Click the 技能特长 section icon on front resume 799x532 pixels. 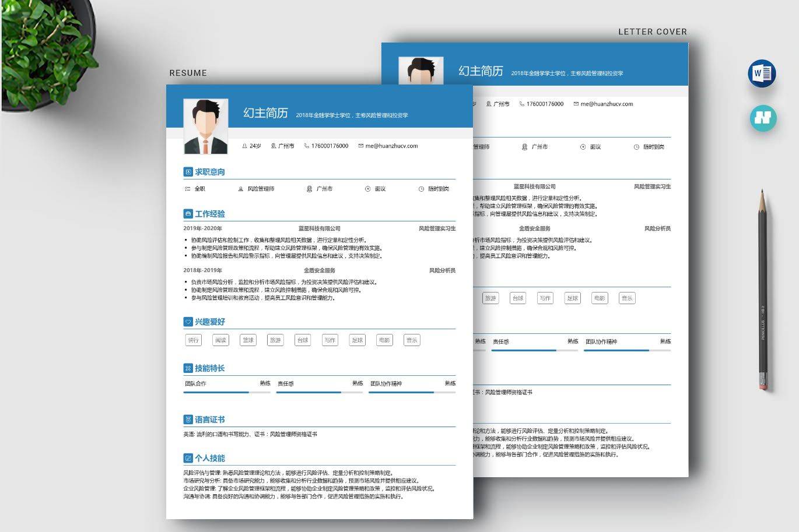[x=188, y=368]
